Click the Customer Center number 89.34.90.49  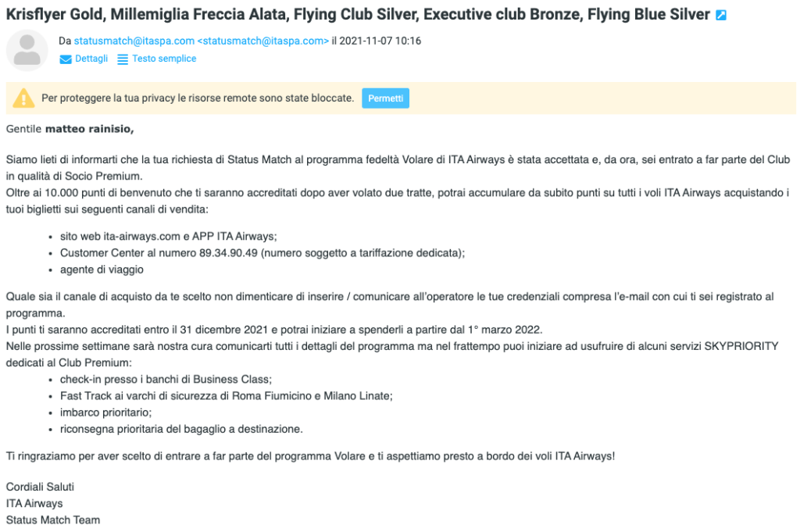[228, 253]
